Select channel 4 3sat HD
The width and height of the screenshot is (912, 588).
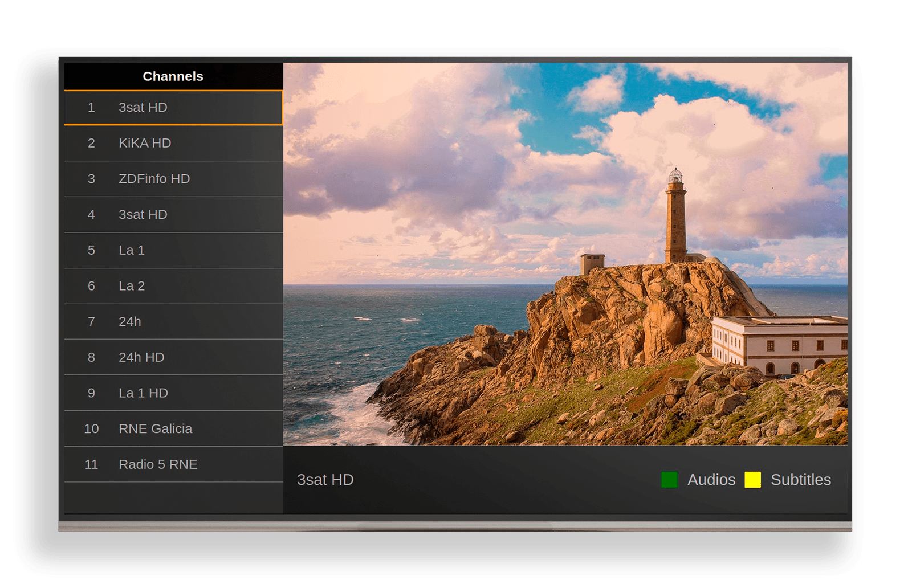click(x=173, y=215)
